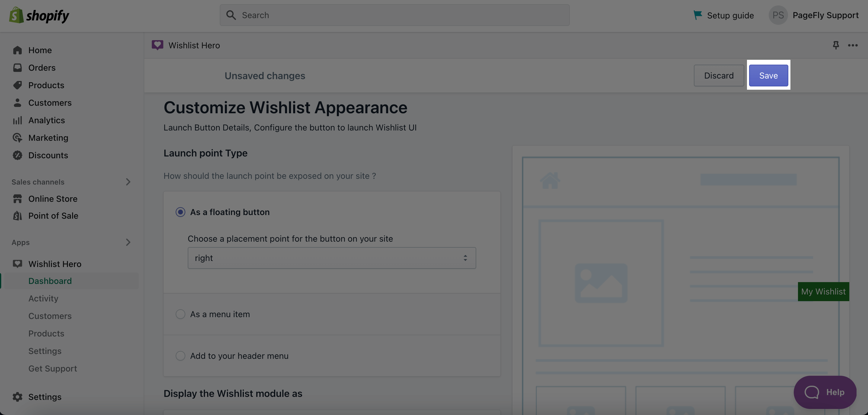Open store Settings at sidebar bottom
The height and width of the screenshot is (415, 868).
(45, 397)
